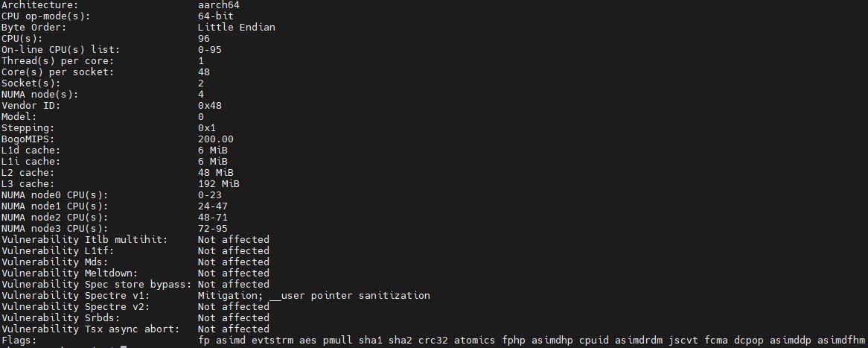Click the BogoMIPS value 200.00

coord(215,139)
